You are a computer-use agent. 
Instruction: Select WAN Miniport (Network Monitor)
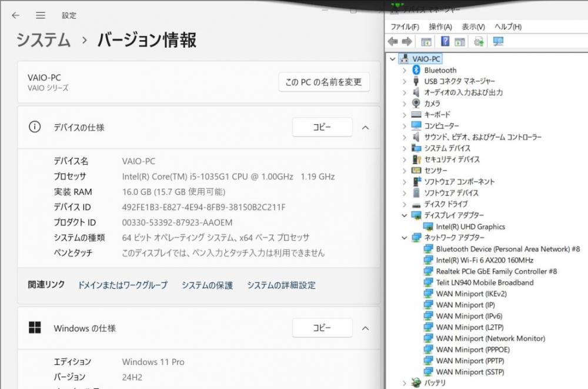click(490, 338)
